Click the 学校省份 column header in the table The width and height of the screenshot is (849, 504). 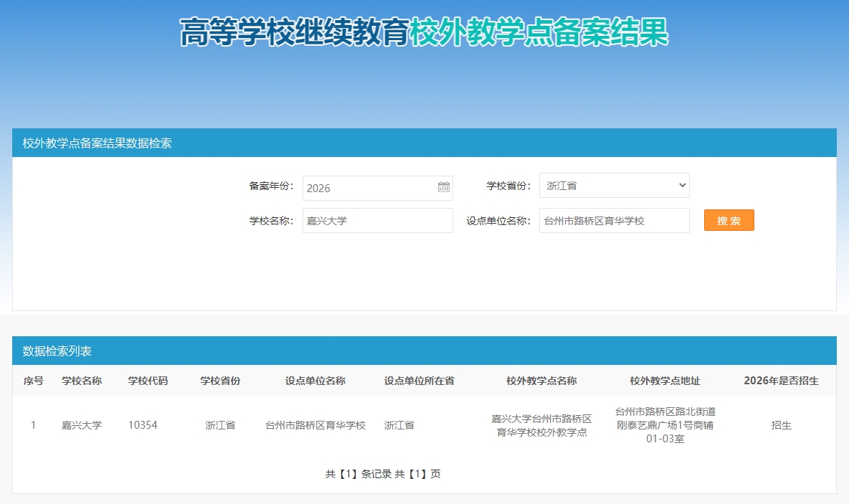(x=220, y=381)
